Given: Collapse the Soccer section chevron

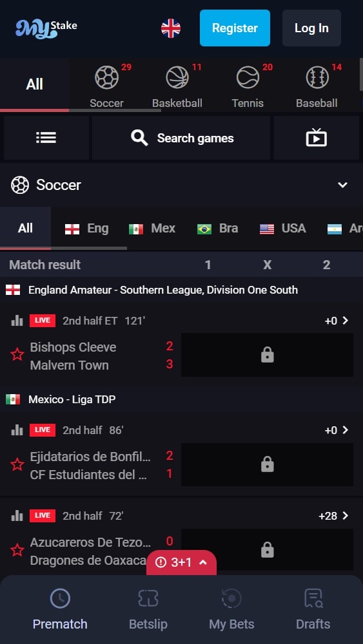Looking at the screenshot, I should (342, 185).
